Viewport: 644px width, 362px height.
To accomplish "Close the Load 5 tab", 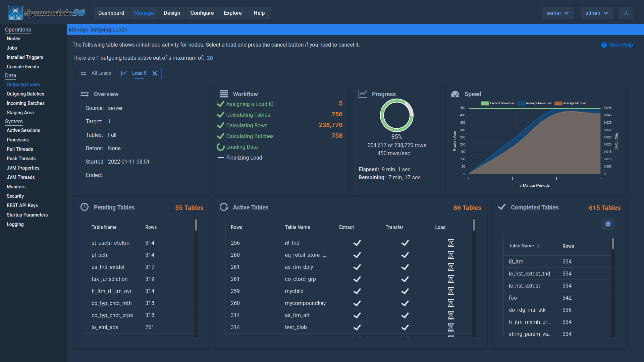I will click(x=155, y=73).
